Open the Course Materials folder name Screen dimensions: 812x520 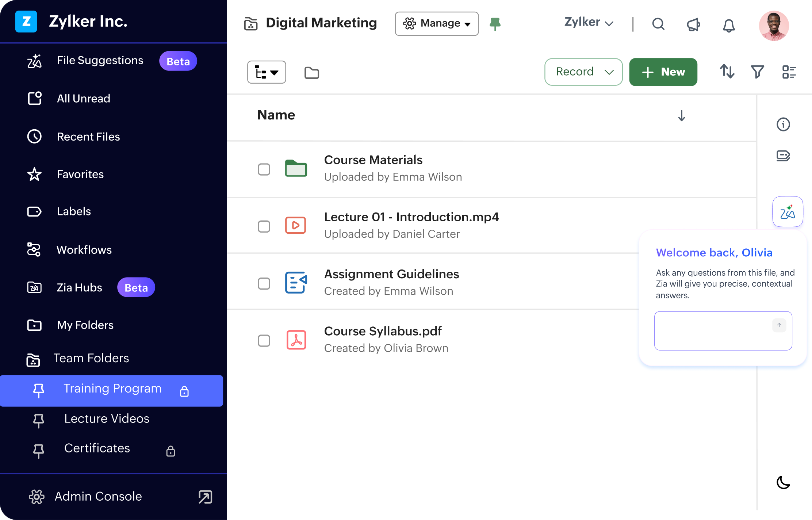[373, 160]
